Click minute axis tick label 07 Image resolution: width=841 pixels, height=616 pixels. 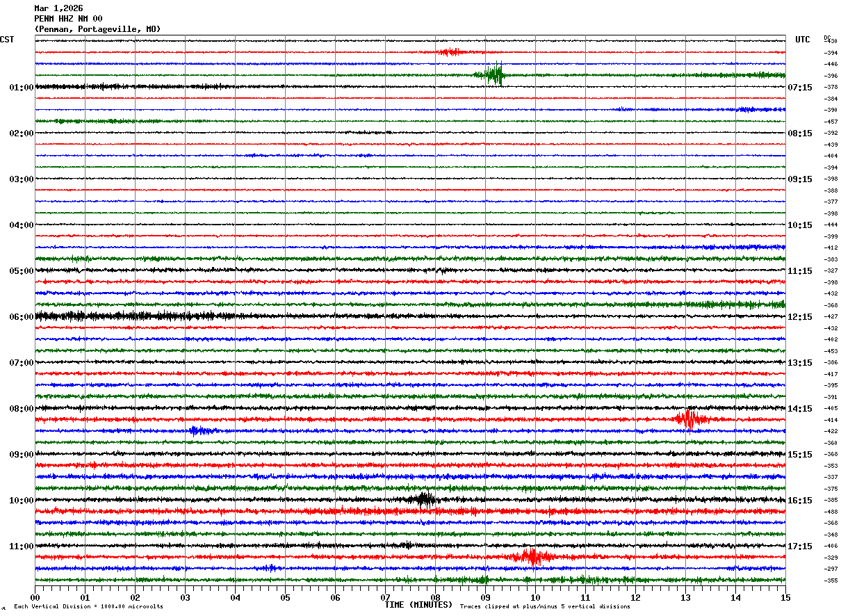[385, 597]
